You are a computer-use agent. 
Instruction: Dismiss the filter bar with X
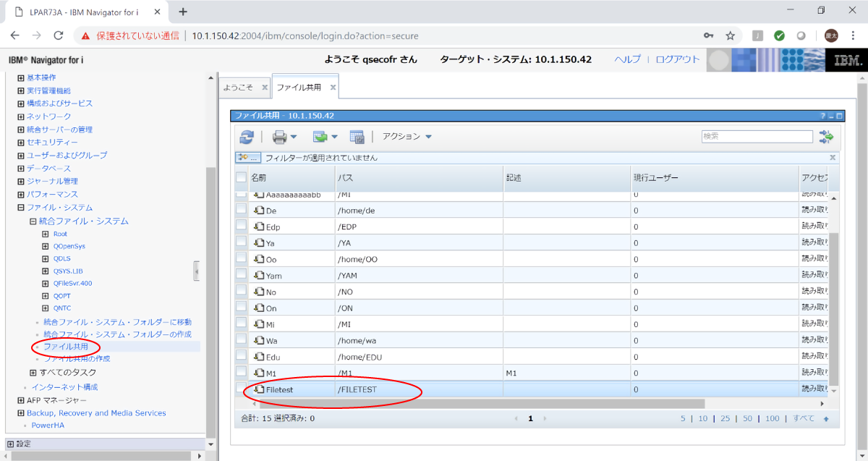[833, 157]
